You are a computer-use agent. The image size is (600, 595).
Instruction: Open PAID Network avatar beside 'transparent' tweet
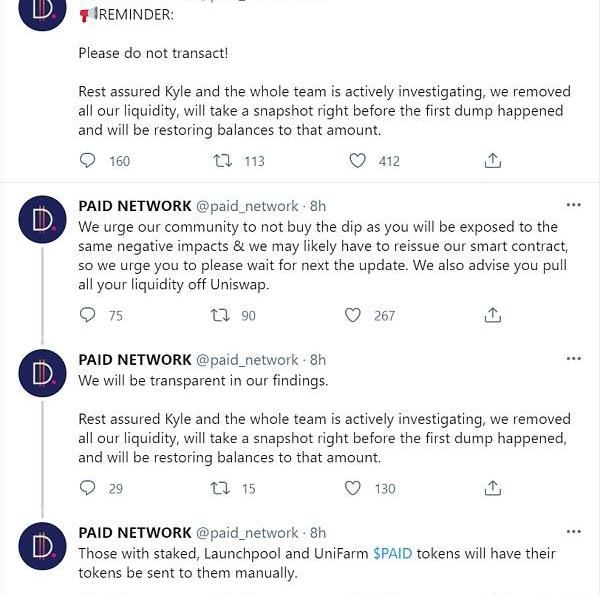pyautogui.click(x=43, y=375)
